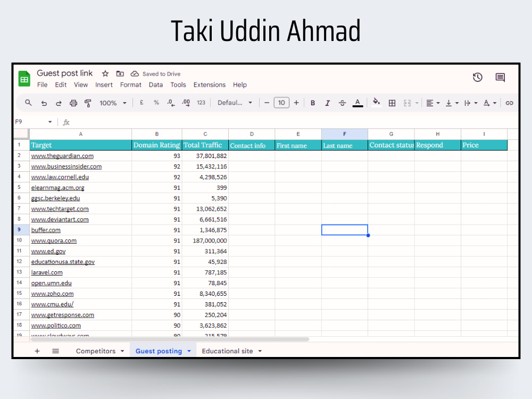Open the text color picker

tap(358, 103)
